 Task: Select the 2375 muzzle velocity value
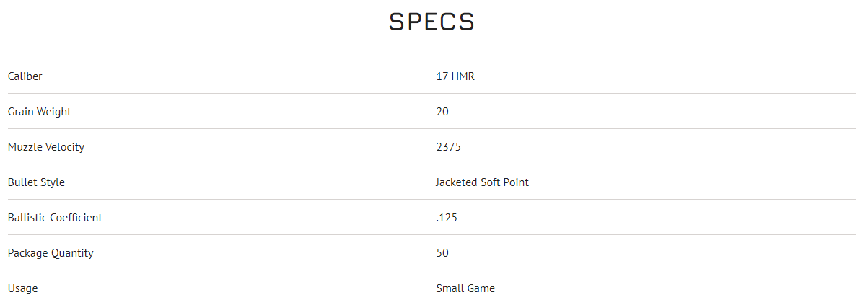point(448,146)
